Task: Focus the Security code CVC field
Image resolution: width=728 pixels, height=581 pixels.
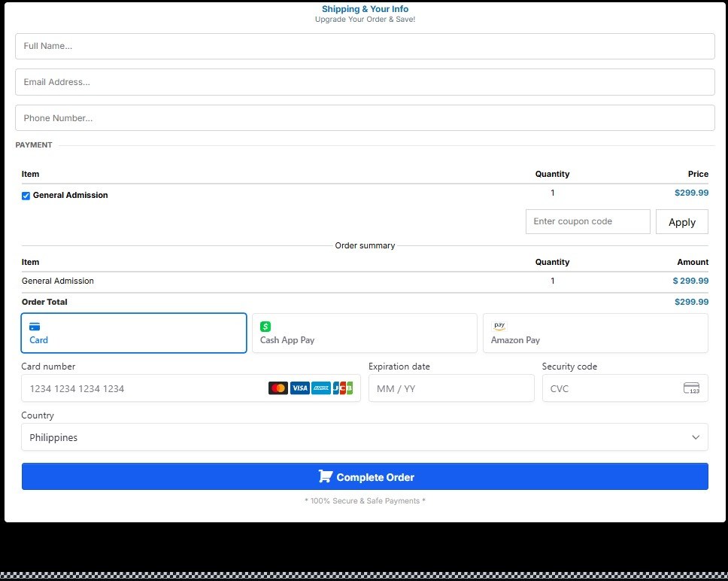Action: [x=625, y=388]
